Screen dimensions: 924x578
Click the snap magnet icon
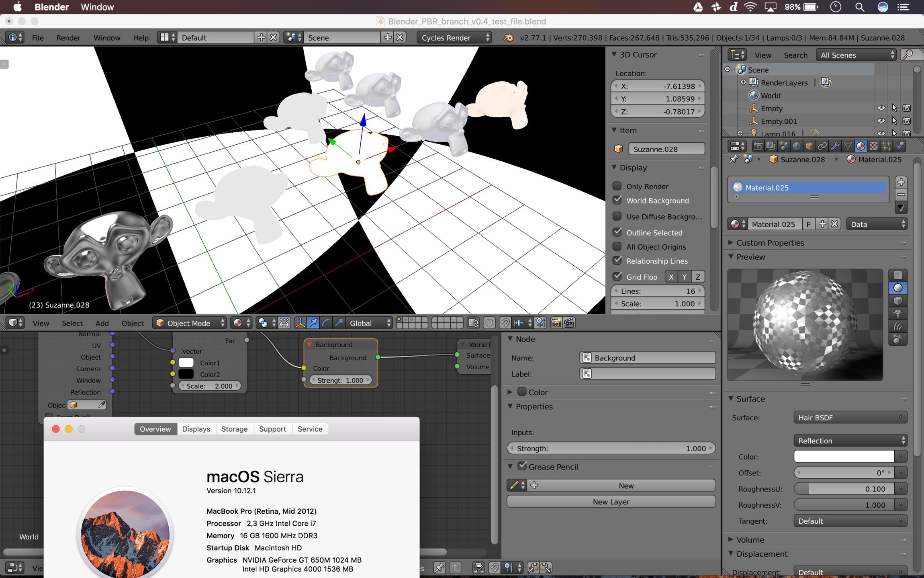pos(505,323)
